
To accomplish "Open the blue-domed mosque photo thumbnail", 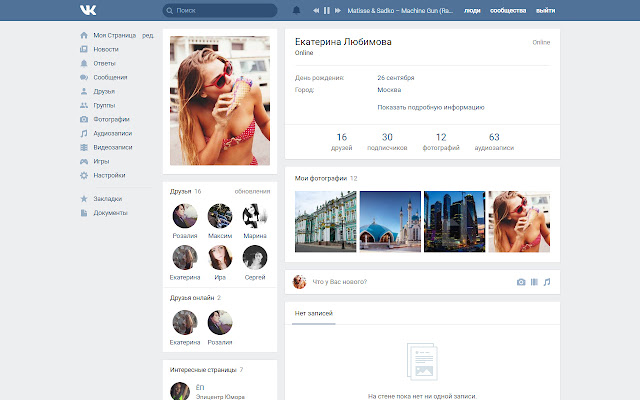I will pyautogui.click(x=389, y=221).
